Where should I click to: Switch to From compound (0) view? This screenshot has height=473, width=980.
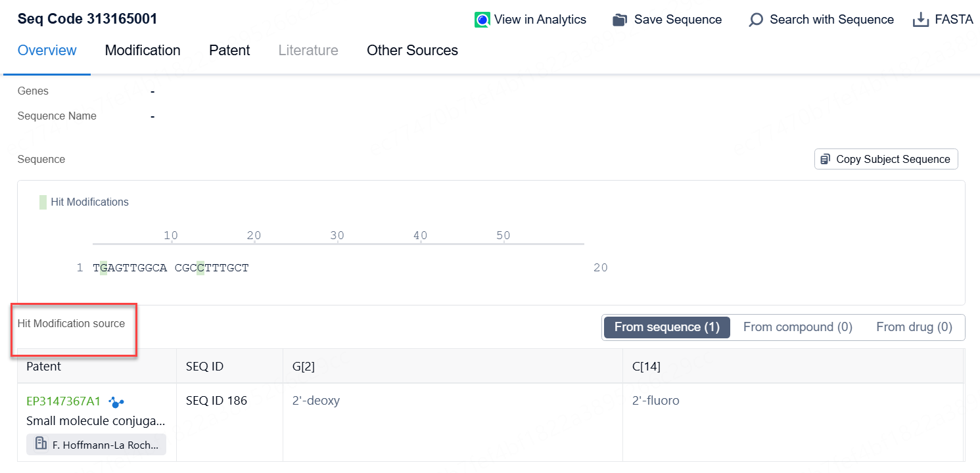797,327
